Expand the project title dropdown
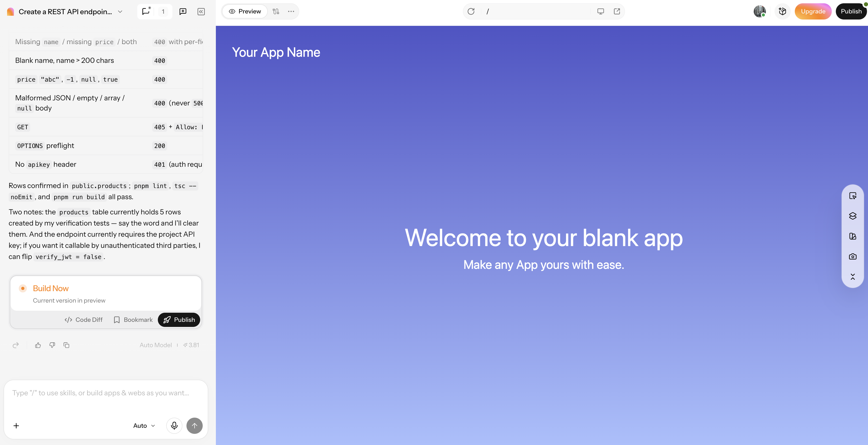 coord(120,11)
